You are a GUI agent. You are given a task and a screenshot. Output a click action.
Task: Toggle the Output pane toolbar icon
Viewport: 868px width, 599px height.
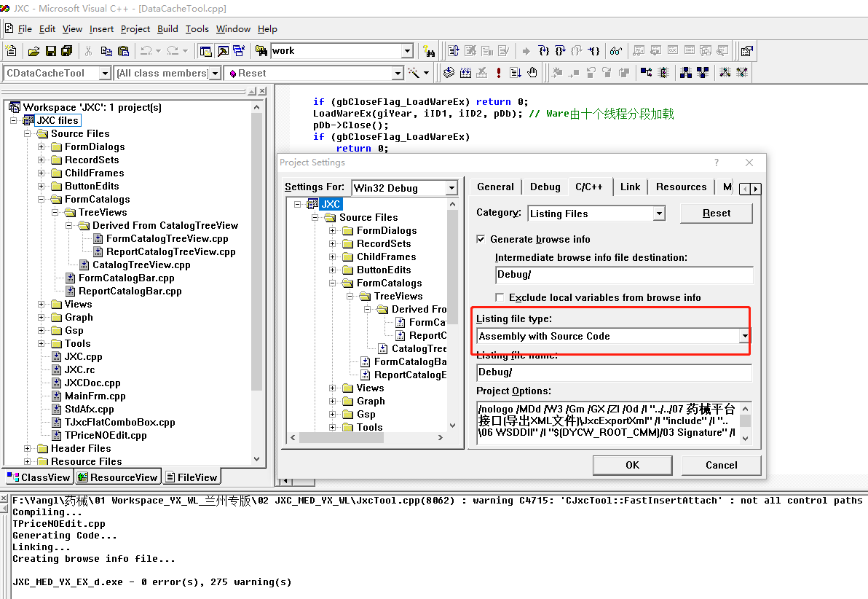(x=223, y=51)
